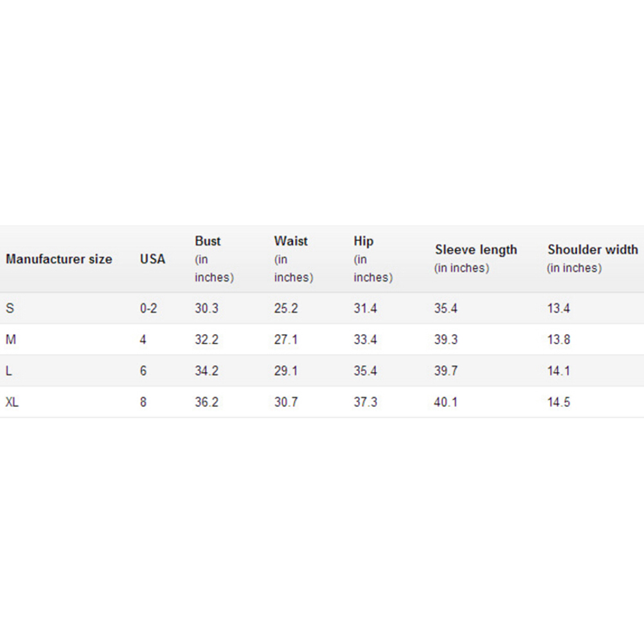644x644 pixels.
Task: Click USA size 0-2 cell
Action: click(148, 309)
